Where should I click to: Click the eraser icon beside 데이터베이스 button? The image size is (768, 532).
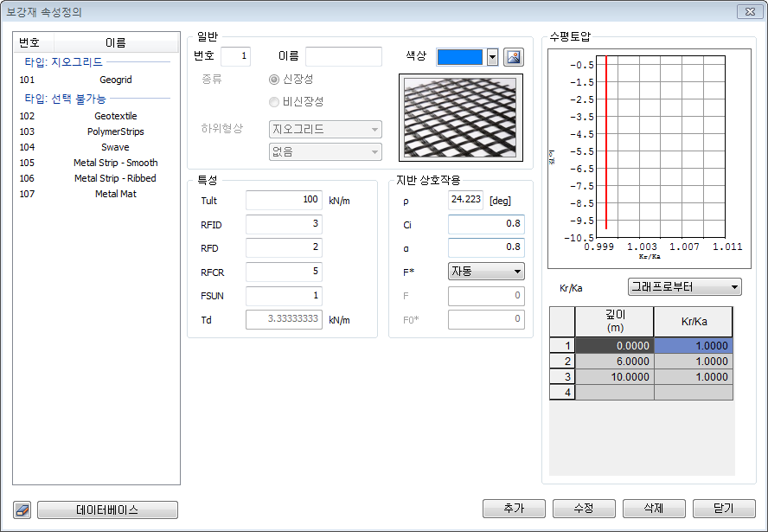(x=23, y=510)
